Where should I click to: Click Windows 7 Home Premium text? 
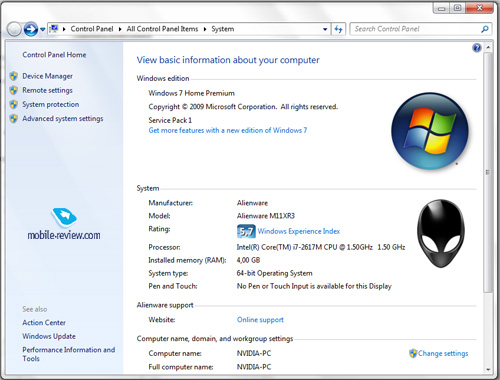click(x=191, y=93)
